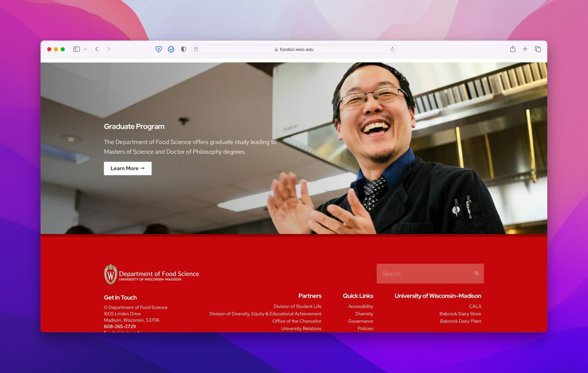Image resolution: width=588 pixels, height=373 pixels.
Task: Open the Office of the Chancellor link
Action: 297,321
